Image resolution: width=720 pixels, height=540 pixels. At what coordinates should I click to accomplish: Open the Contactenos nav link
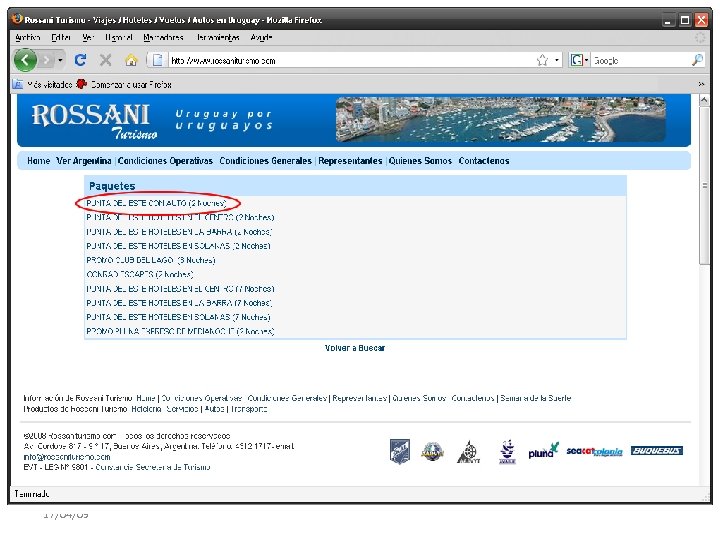pos(484,161)
